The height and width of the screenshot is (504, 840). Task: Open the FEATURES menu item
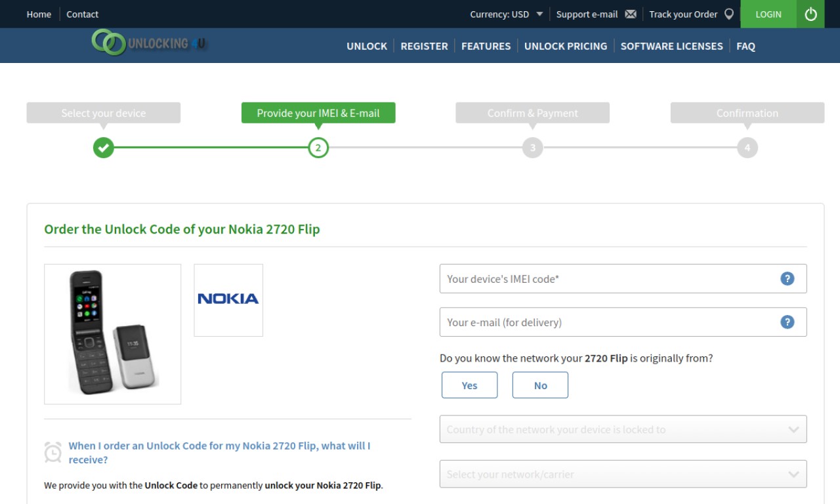click(x=486, y=46)
